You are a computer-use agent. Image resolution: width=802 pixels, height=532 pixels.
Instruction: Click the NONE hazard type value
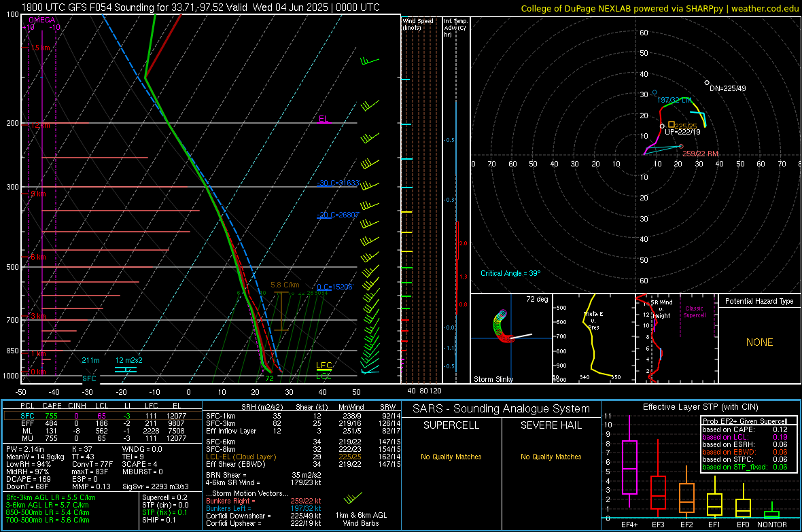click(x=759, y=342)
